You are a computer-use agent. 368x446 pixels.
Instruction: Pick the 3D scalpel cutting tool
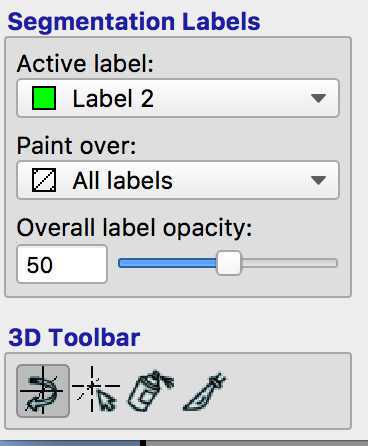(x=205, y=391)
